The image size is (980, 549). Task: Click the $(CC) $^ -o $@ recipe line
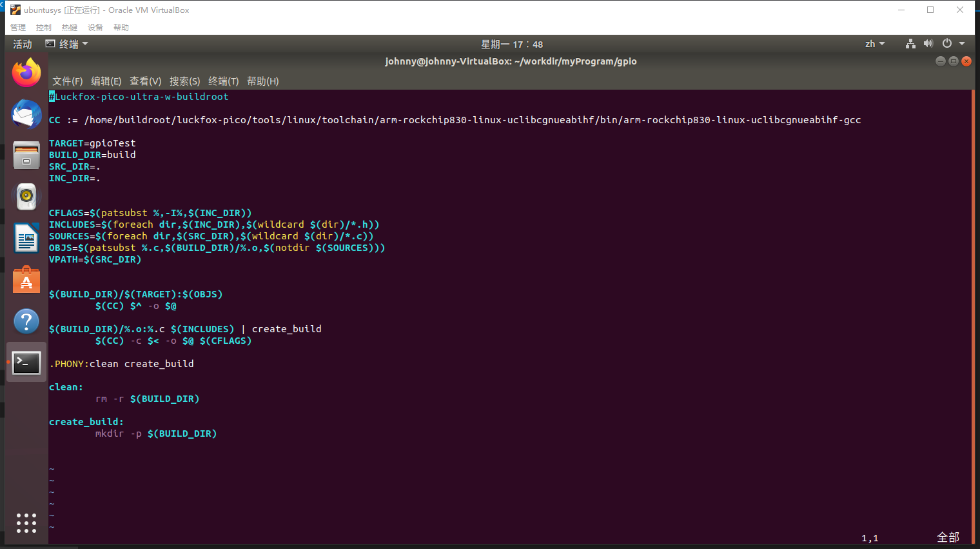coord(136,306)
